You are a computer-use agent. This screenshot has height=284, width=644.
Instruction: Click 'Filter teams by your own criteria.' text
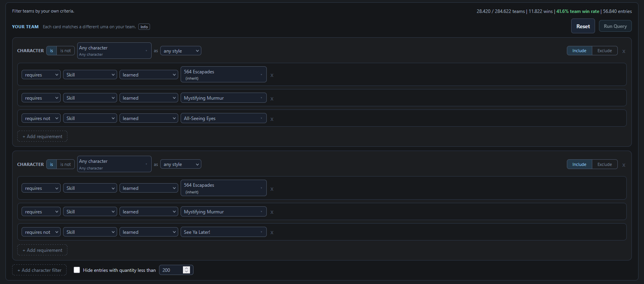pos(43,11)
